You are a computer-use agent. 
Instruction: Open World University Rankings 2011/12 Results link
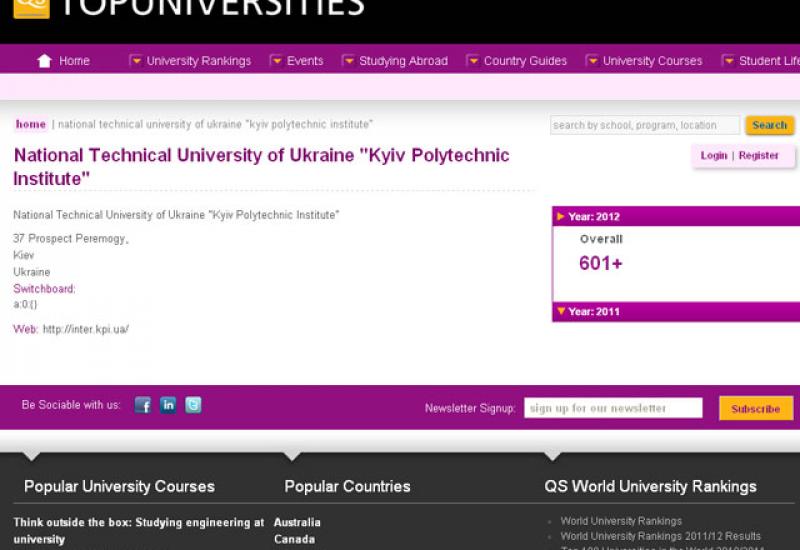661,536
